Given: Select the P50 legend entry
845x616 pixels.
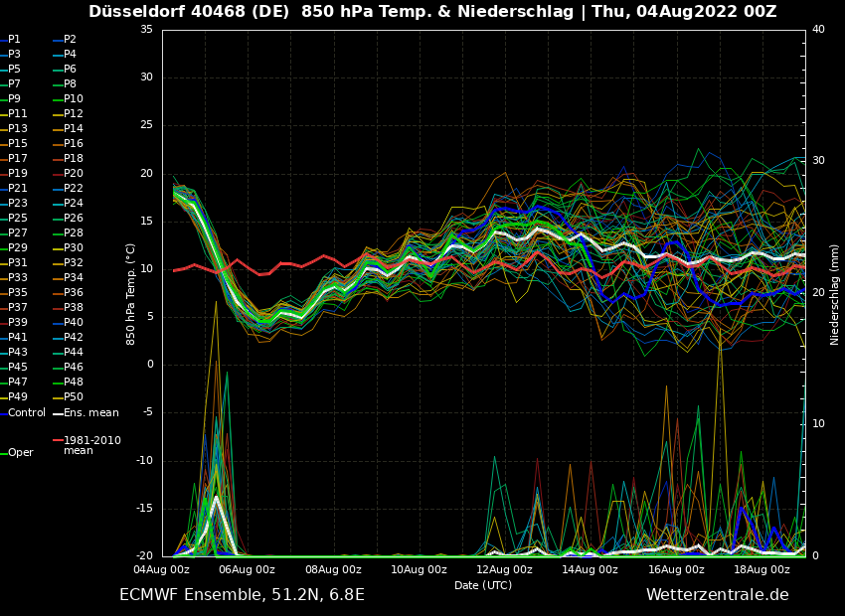Looking at the screenshot, I should 74,397.
